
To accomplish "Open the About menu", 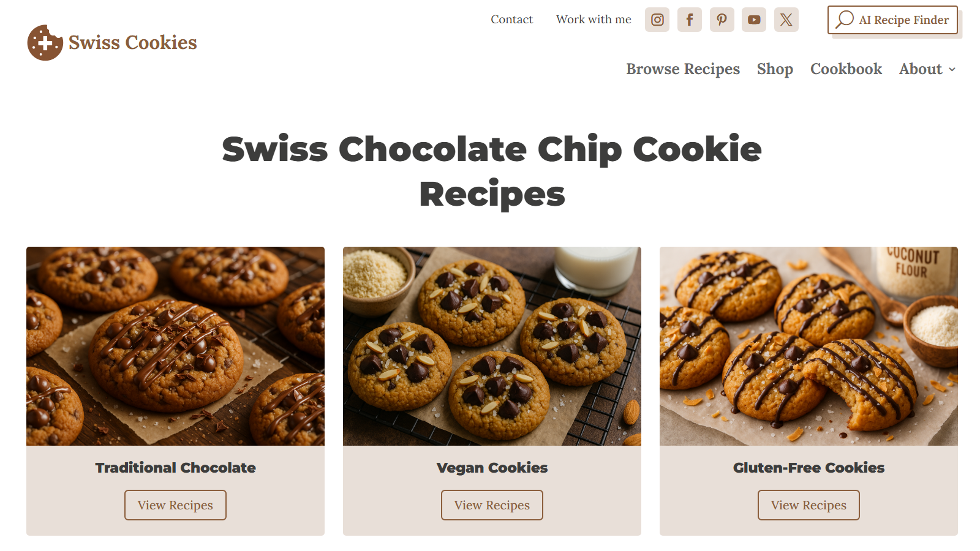I will (x=921, y=69).
